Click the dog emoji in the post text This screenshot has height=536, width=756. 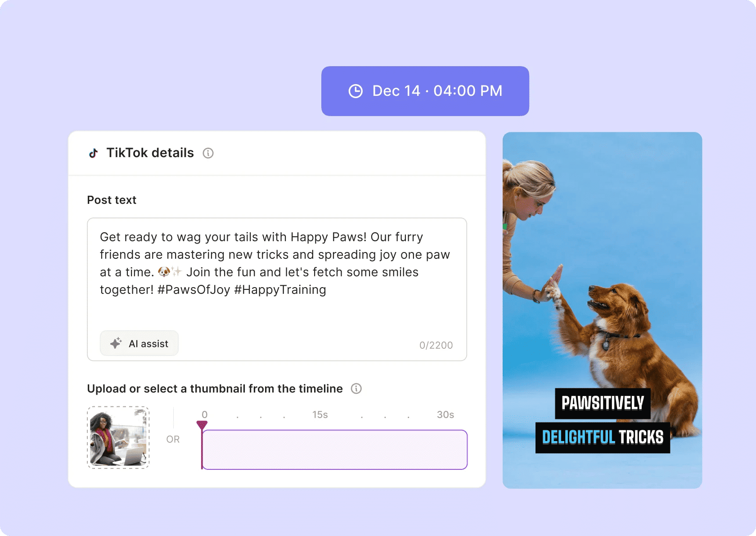tap(164, 272)
